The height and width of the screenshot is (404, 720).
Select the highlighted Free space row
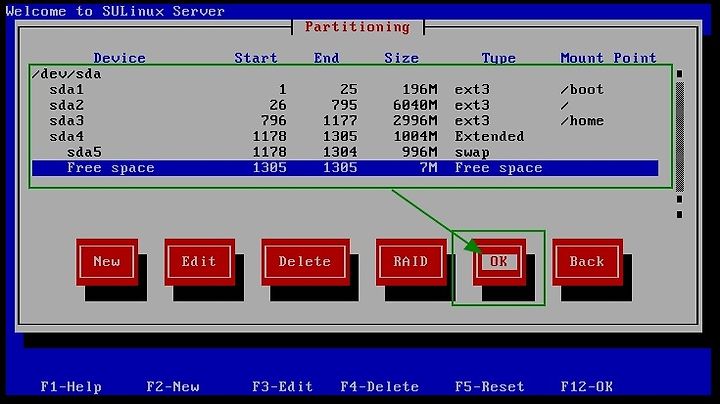345,168
